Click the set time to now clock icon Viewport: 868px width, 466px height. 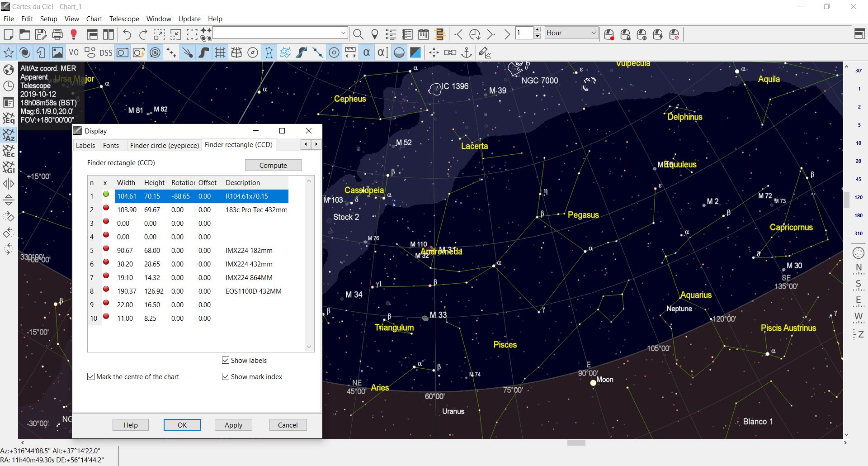tap(475, 34)
